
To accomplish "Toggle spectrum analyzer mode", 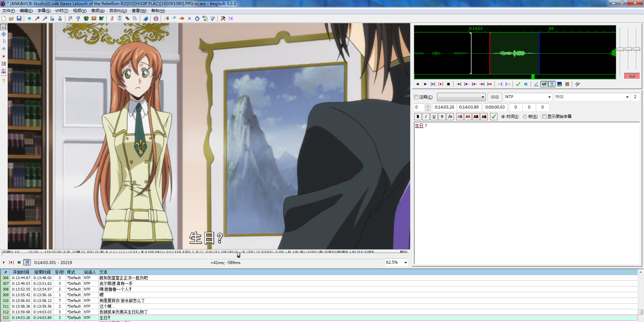I will (559, 84).
